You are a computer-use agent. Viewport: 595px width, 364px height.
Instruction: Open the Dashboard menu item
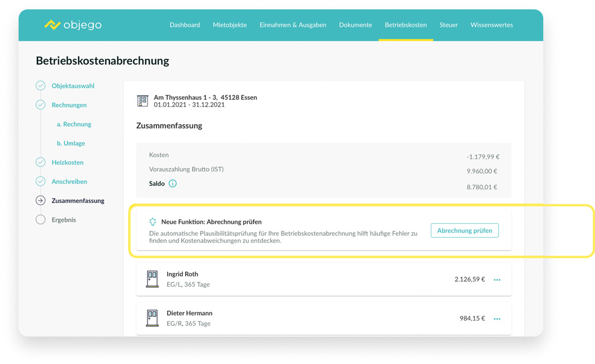pos(184,25)
